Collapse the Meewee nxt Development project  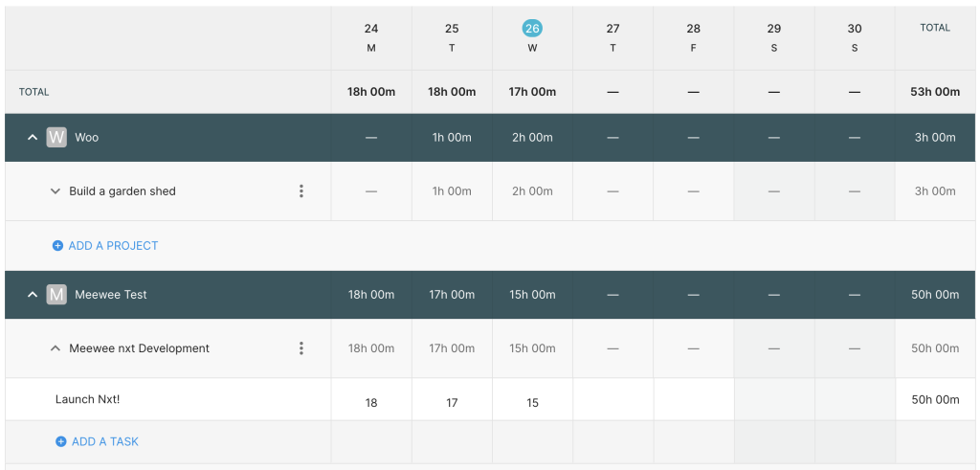point(56,348)
